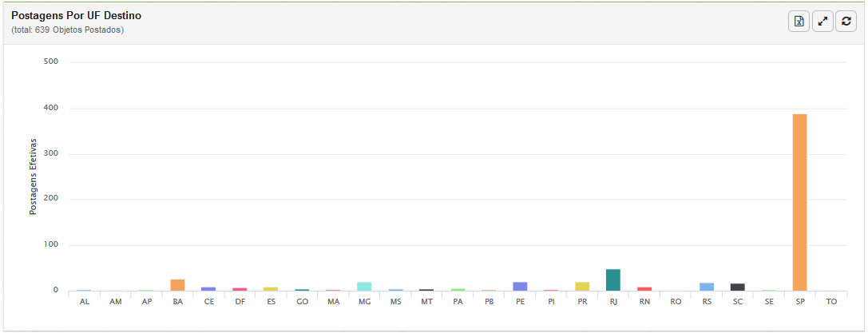Click the tall orange SP bar
This screenshot has height=333, width=868.
pos(800,203)
